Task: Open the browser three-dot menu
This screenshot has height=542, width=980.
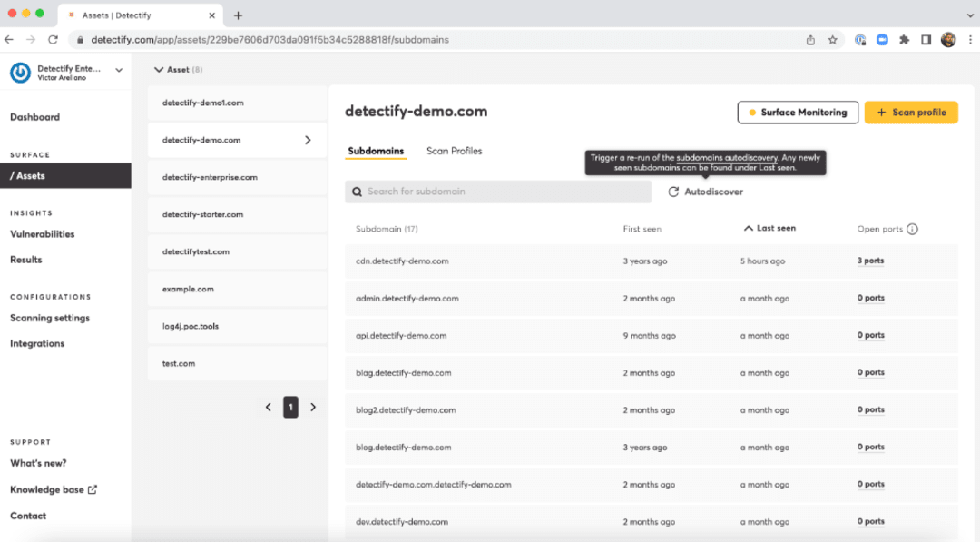Action: pos(968,40)
